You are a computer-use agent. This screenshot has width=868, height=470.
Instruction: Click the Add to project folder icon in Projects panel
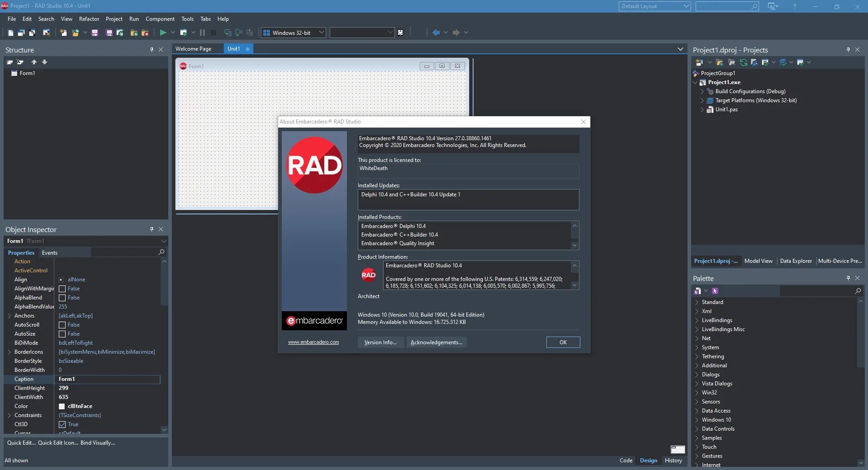[x=720, y=62]
